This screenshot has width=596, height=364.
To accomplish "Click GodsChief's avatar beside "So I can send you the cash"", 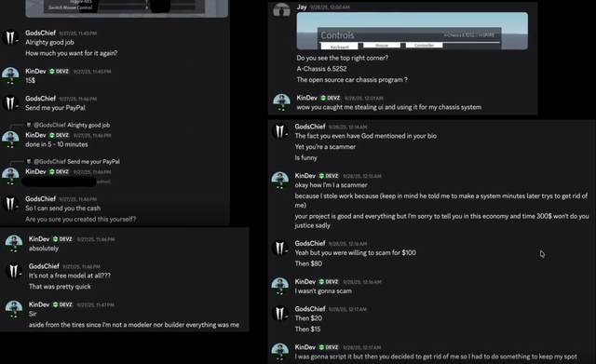I will 10,203.
